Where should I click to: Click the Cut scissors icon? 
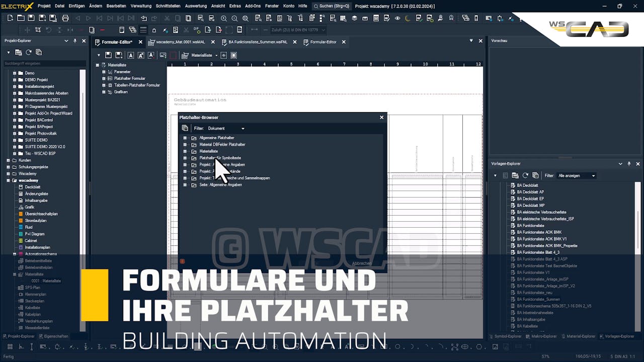[167, 18]
